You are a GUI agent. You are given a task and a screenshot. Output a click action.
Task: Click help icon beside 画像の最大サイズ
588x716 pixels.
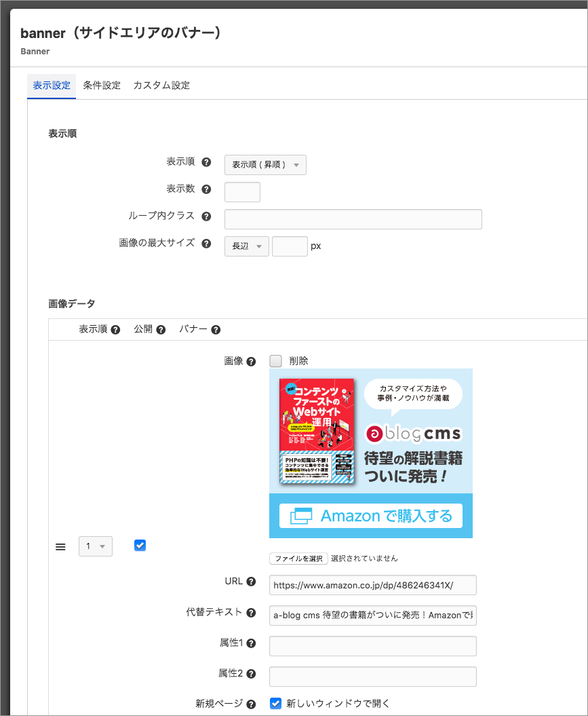pos(206,244)
